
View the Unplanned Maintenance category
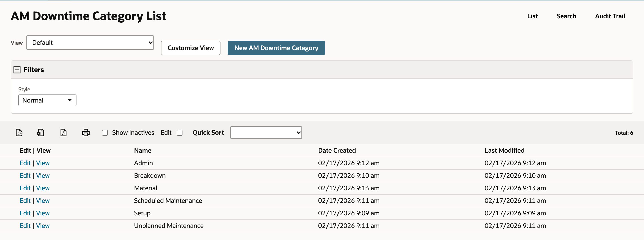point(43,226)
